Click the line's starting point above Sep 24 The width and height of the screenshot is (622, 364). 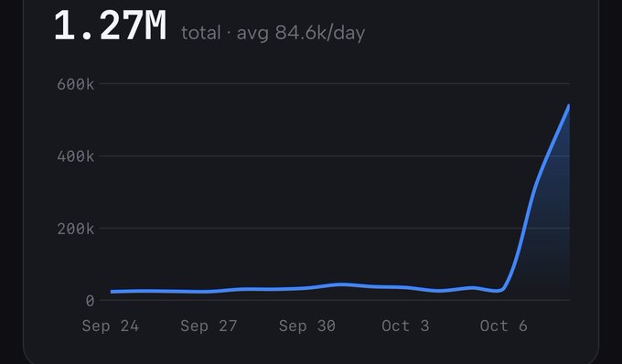113,292
